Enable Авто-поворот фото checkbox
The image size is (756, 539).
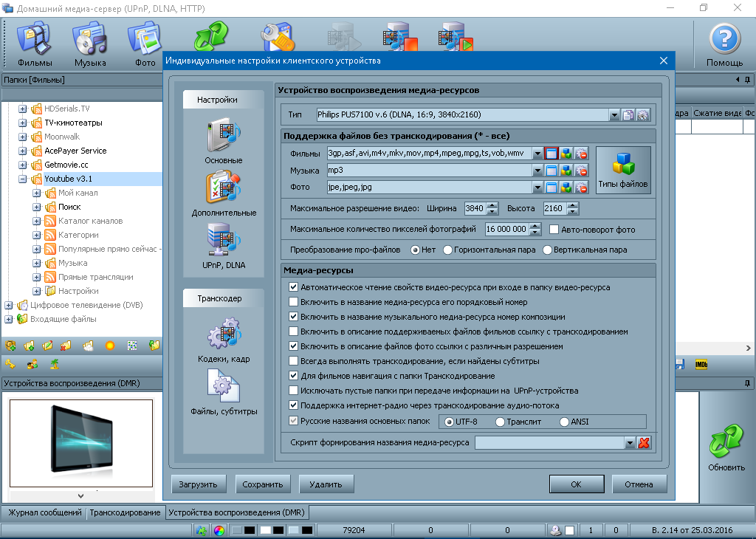554,229
